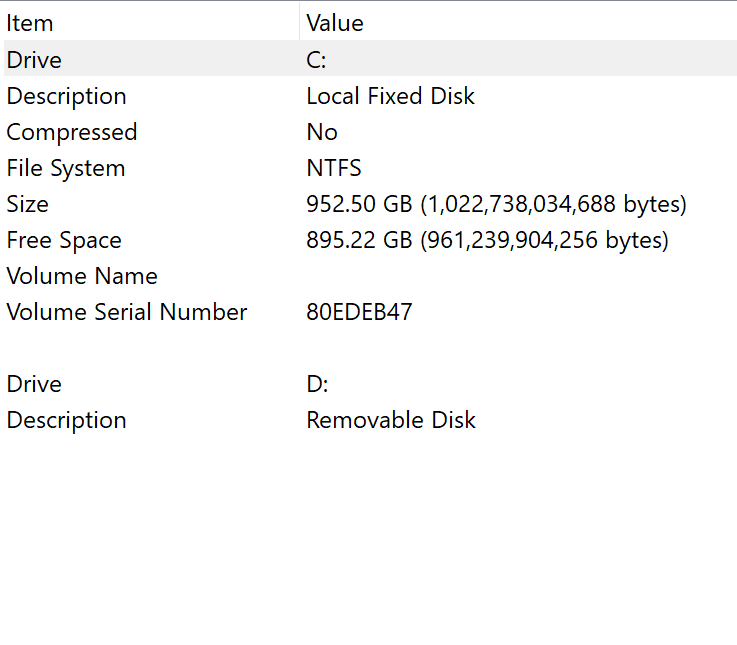Click the "Item" column header
Screen dimensions: 737x645
click(30, 23)
